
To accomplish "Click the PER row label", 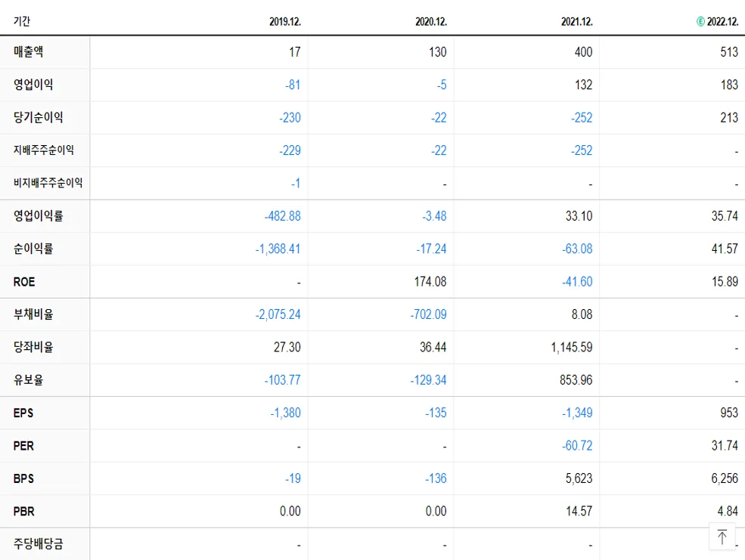I will [x=23, y=446].
